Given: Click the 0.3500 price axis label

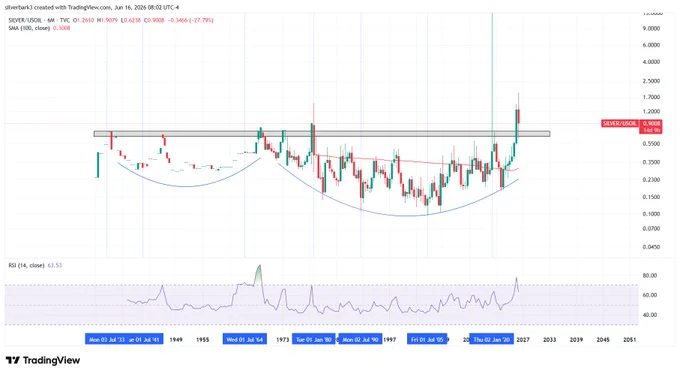Looking at the screenshot, I should tap(651, 162).
